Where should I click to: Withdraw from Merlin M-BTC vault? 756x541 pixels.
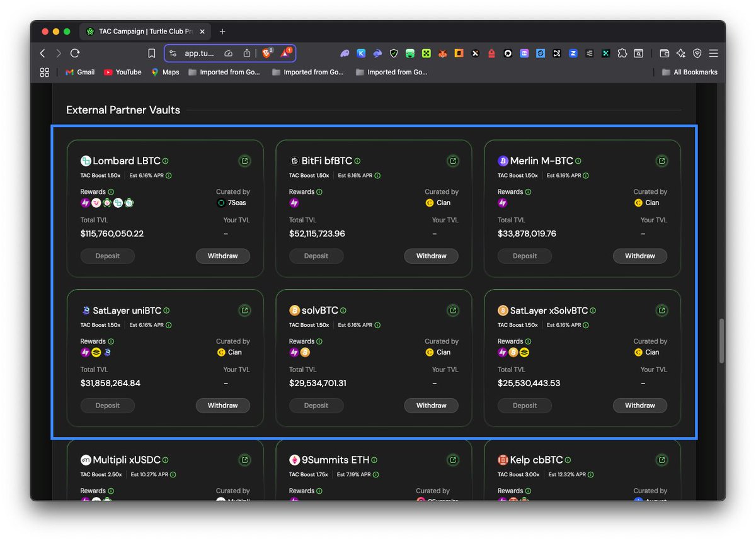[640, 256]
